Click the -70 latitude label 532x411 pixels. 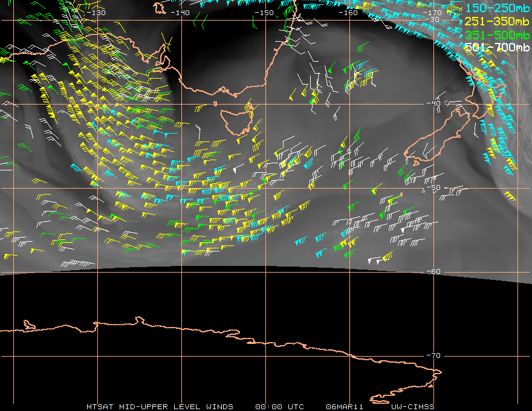[433, 355]
